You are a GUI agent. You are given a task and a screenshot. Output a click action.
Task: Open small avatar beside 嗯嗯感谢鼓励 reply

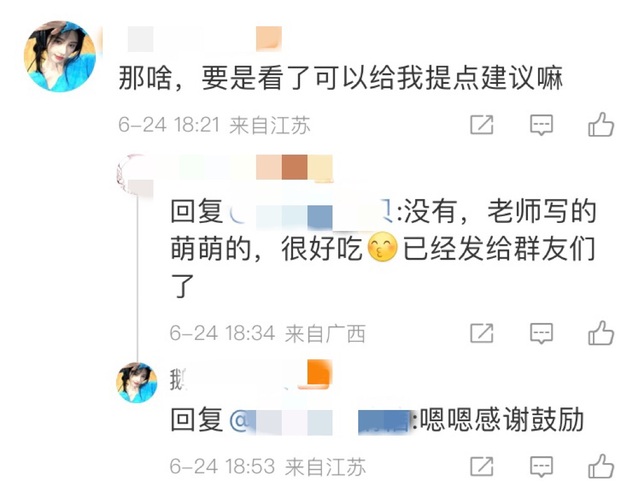tap(137, 382)
